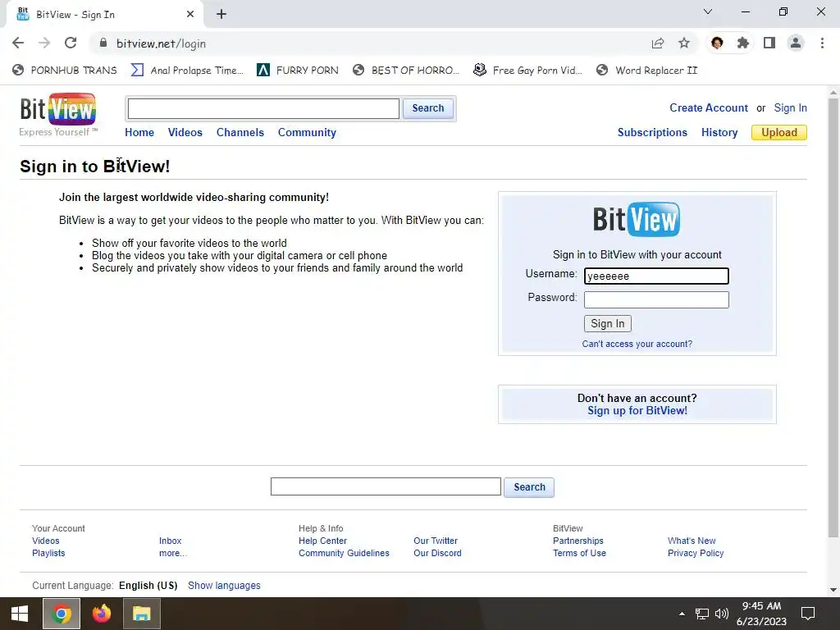Expand Show languages option

(224, 586)
